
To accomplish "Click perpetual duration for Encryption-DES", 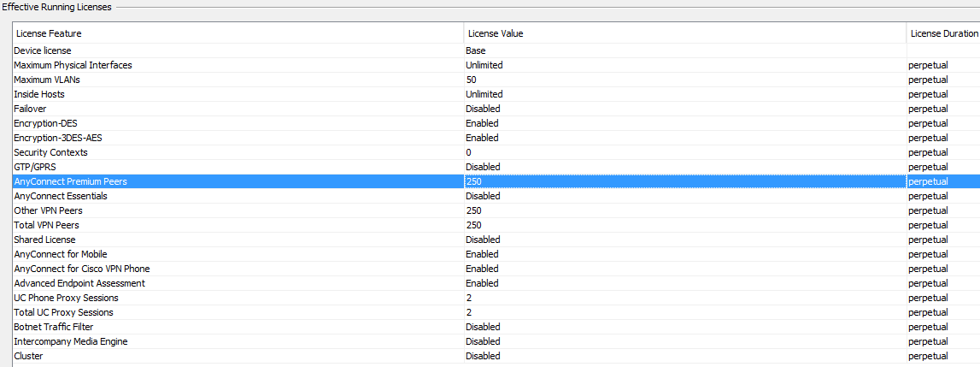I will 928,123.
